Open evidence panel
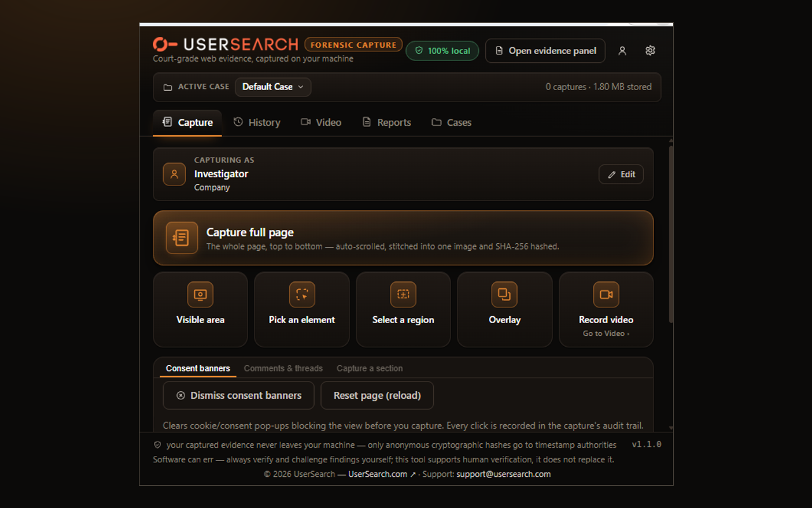 point(545,51)
